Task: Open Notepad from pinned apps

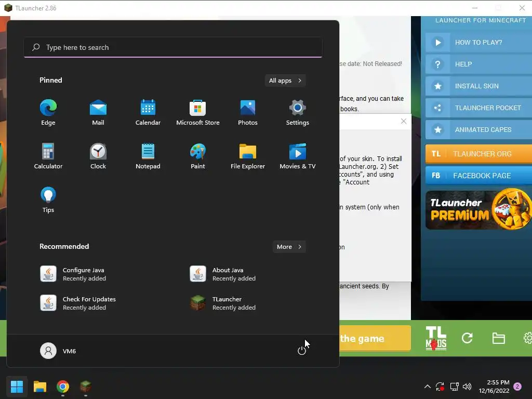Action: (148, 156)
